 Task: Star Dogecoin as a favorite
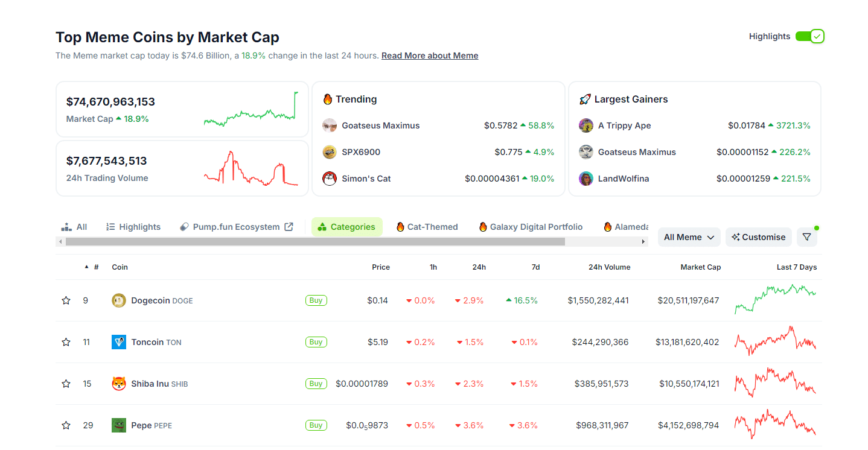[66, 300]
